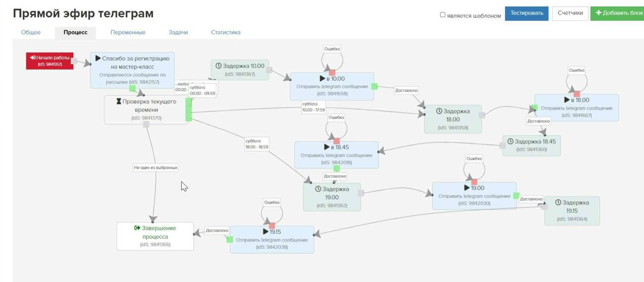This screenshot has height=282, width=644.
Task: Click the clock icon on «Задержка 18.45» block
Action: (x=510, y=141)
